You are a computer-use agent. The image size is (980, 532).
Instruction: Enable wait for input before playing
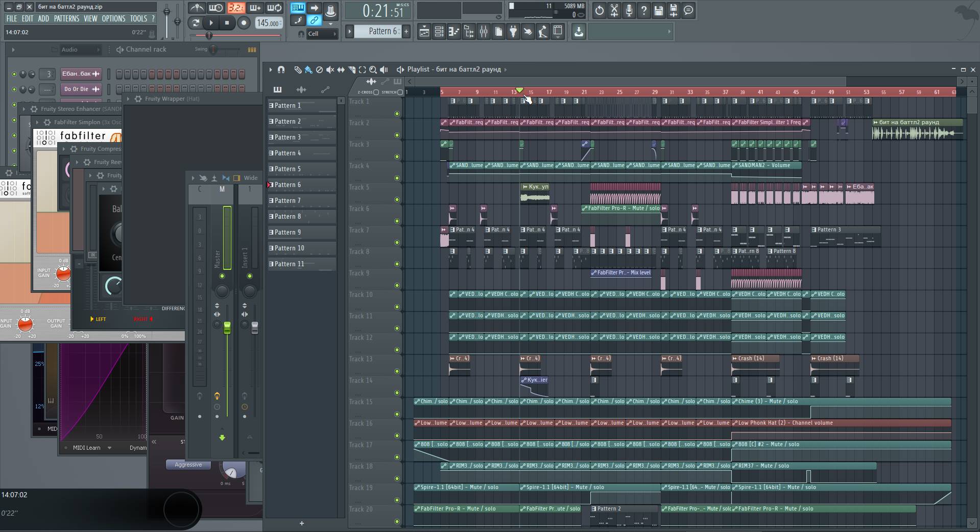[x=216, y=8]
